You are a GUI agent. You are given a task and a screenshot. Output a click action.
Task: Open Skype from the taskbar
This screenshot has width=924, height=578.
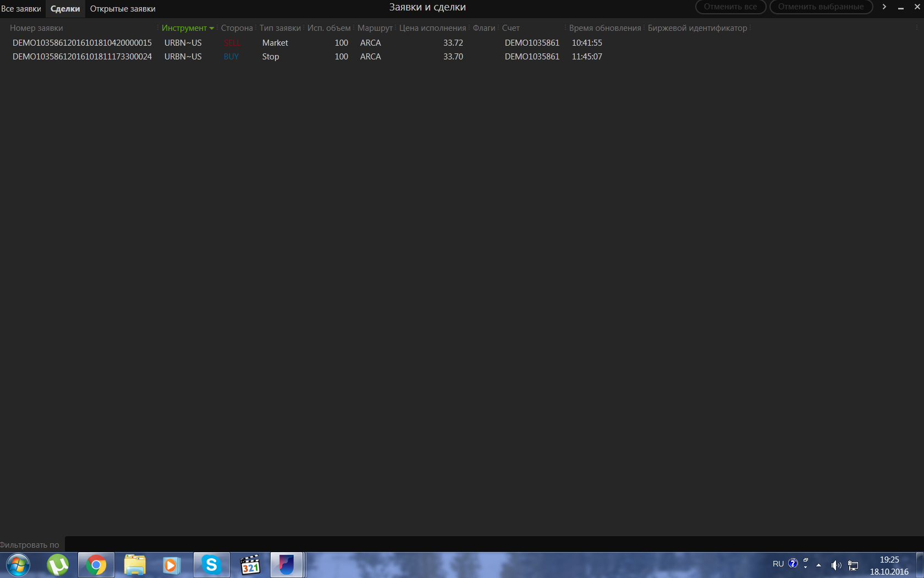[212, 565]
